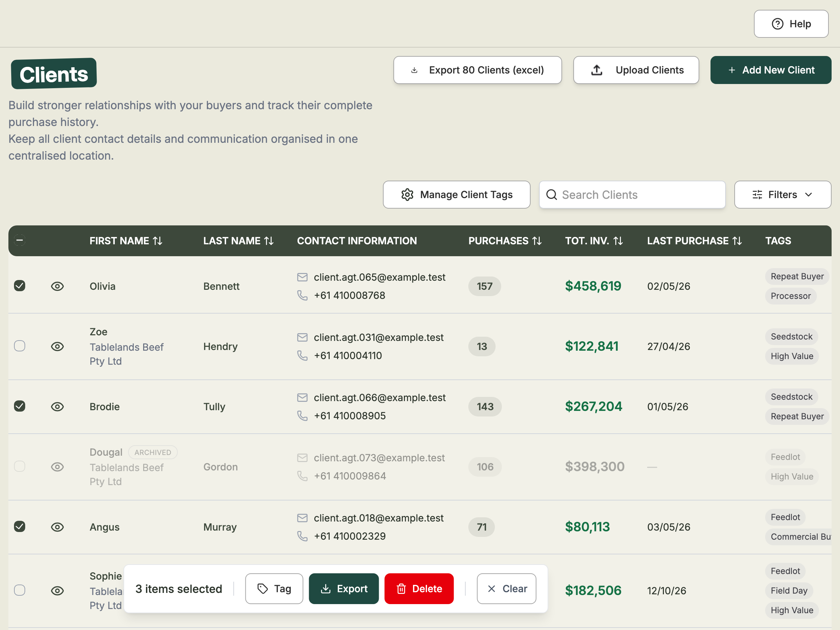Image resolution: width=840 pixels, height=630 pixels.
Task: Deselect Brodie Tully's checkbox
Action: [20, 406]
